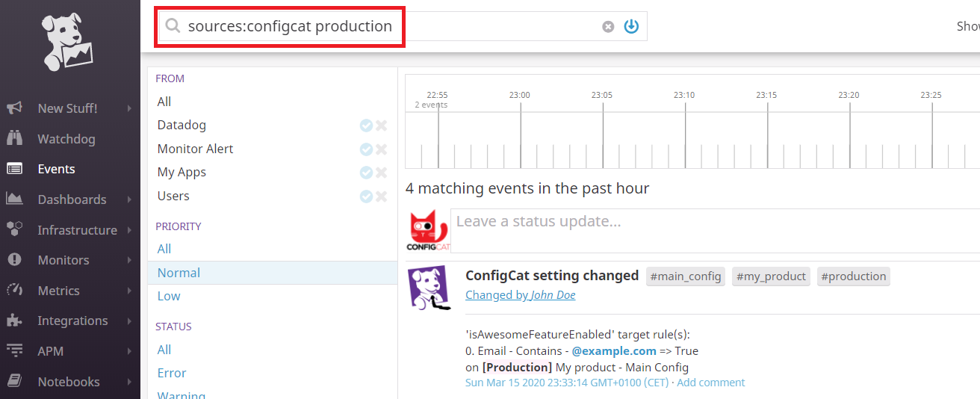This screenshot has height=399, width=980.
Task: Select Low priority filter
Action: pyautogui.click(x=169, y=296)
